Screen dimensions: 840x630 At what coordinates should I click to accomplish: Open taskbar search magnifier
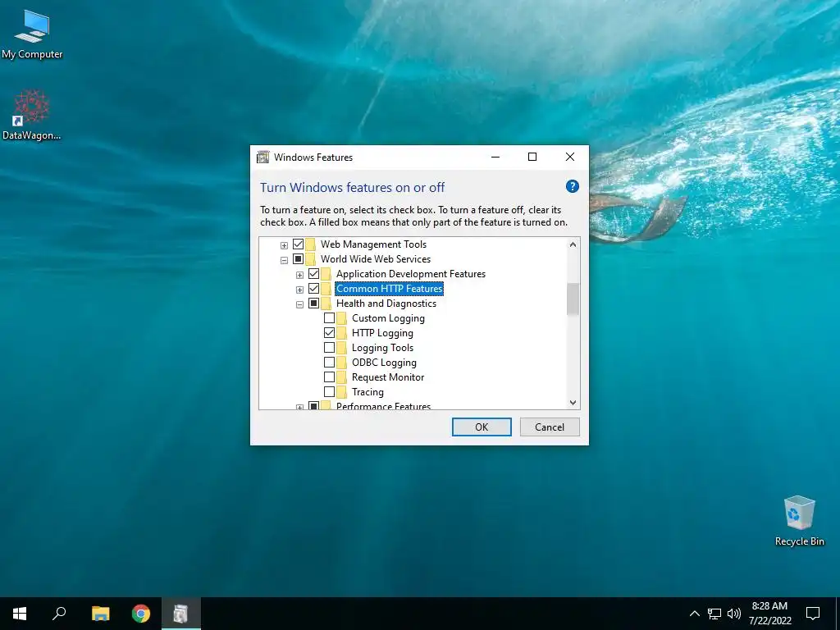59,614
